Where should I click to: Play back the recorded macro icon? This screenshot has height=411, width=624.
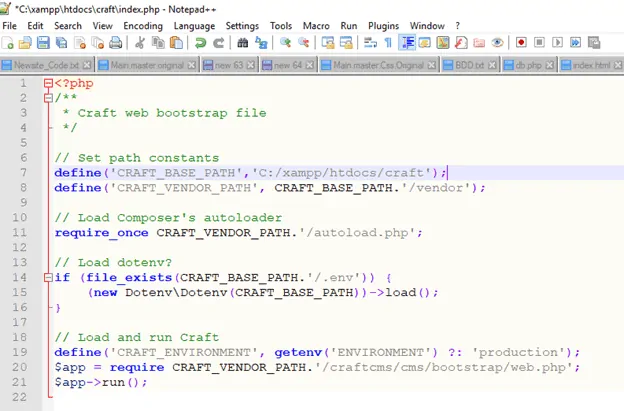pyautogui.click(x=557, y=43)
